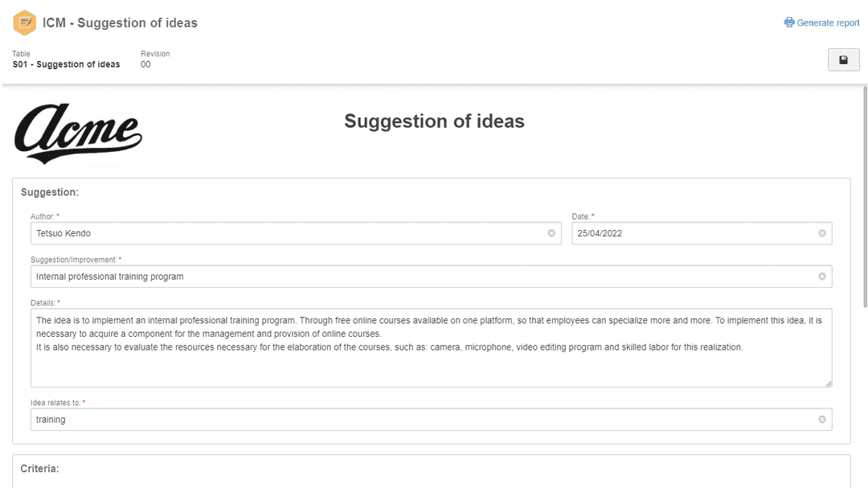The image size is (868, 488).
Task: Click the vertical page scrollbar
Action: pyautogui.click(x=866, y=197)
